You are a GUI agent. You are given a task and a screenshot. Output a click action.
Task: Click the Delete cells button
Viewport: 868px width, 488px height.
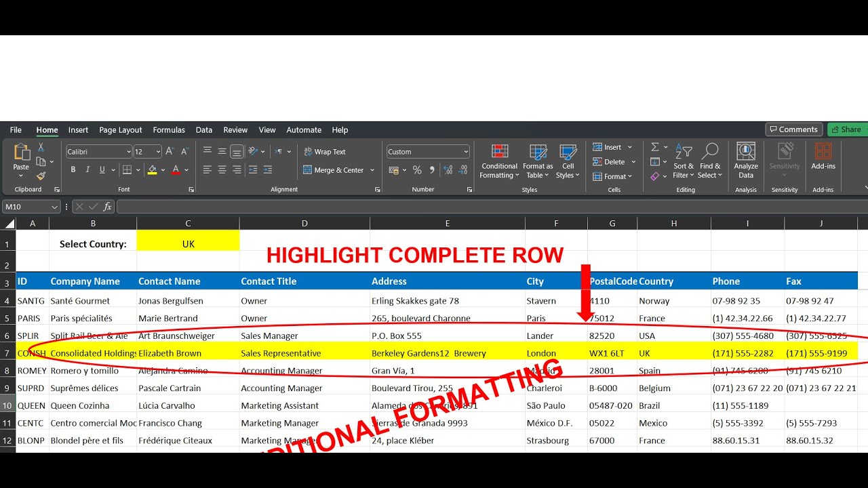(x=614, y=162)
